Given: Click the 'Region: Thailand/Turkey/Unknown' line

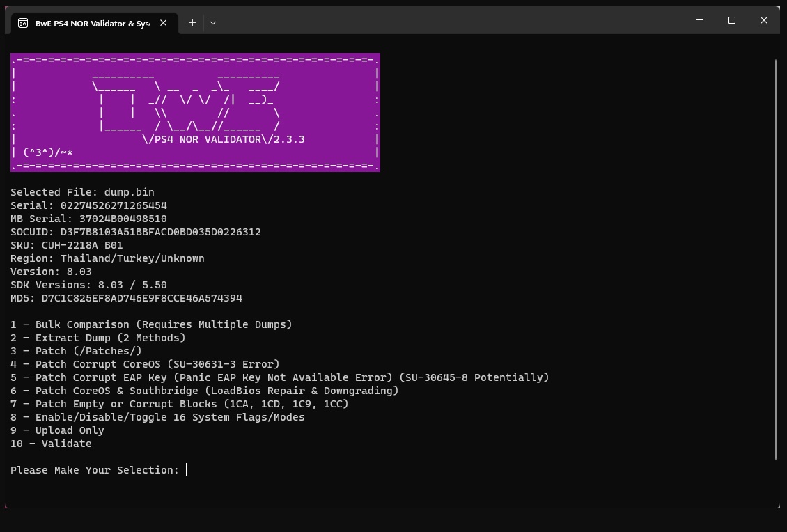Looking at the screenshot, I should [x=107, y=258].
